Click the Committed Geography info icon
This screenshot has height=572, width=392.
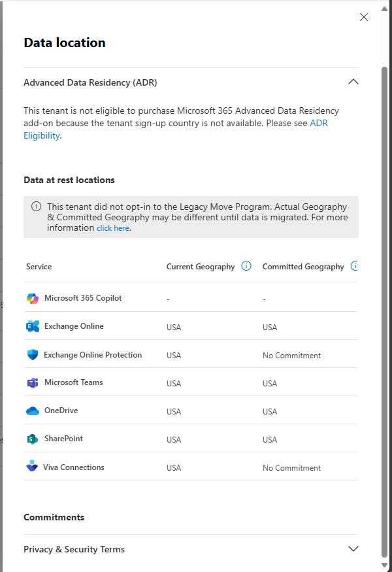[x=355, y=266]
